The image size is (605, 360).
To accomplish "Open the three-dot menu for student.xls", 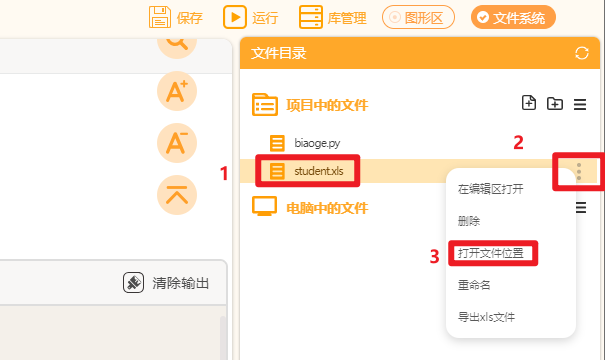I will pyautogui.click(x=578, y=171).
